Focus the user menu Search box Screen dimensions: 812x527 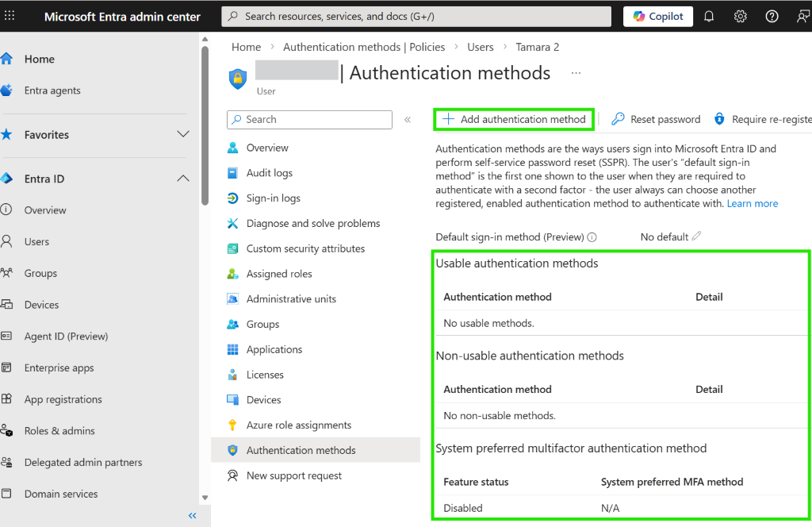(309, 120)
